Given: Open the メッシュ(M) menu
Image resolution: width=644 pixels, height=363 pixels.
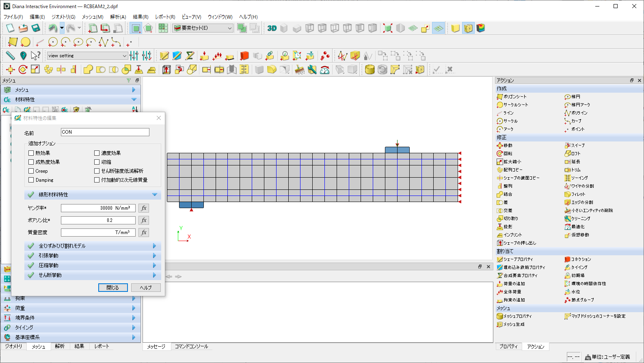Looking at the screenshot, I should click(x=93, y=17).
